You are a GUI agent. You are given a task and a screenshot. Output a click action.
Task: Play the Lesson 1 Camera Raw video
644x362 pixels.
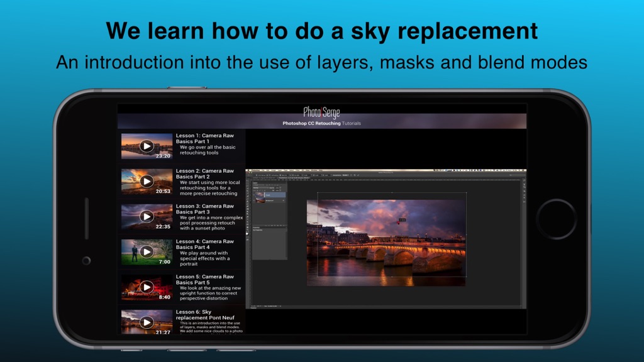point(147,146)
